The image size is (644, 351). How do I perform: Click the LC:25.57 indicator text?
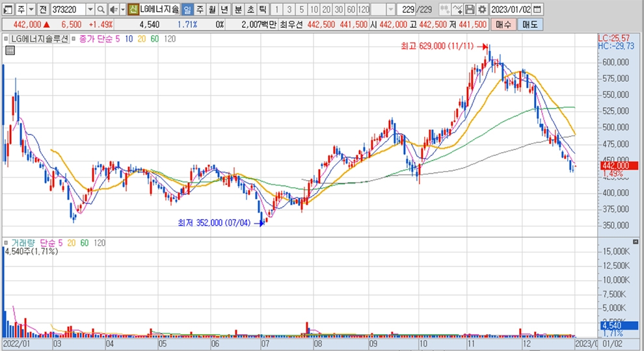pos(613,38)
